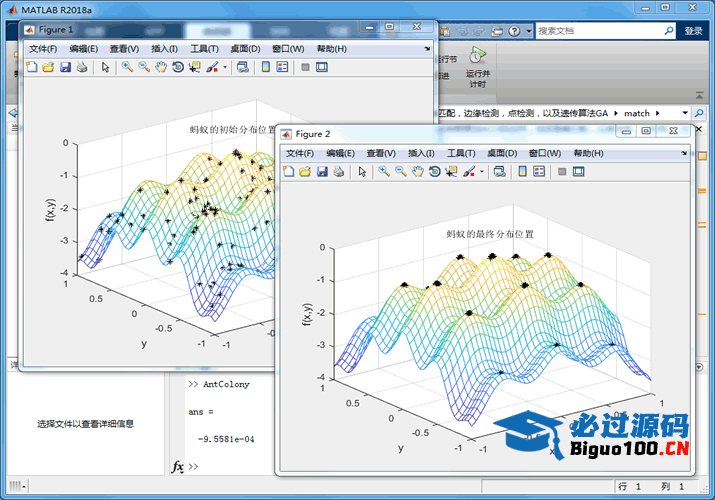This screenshot has height=500, width=715.
Task: Open brush color dropdown arrow in Figure 2
Action: click(x=482, y=171)
